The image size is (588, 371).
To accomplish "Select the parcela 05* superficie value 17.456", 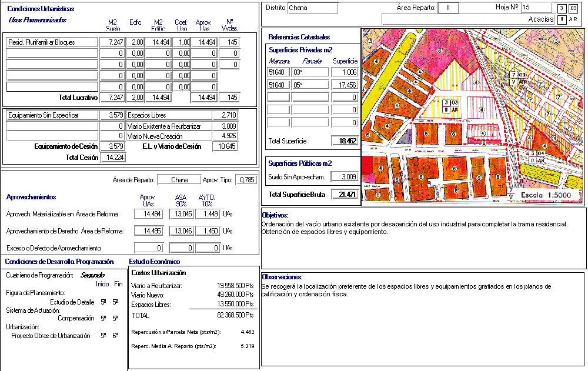I will 345,85.
